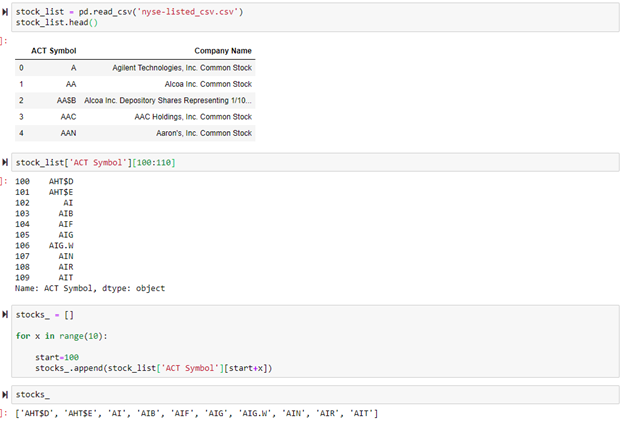Click the AAN symbol in the table
The image size is (624, 423).
pos(68,134)
